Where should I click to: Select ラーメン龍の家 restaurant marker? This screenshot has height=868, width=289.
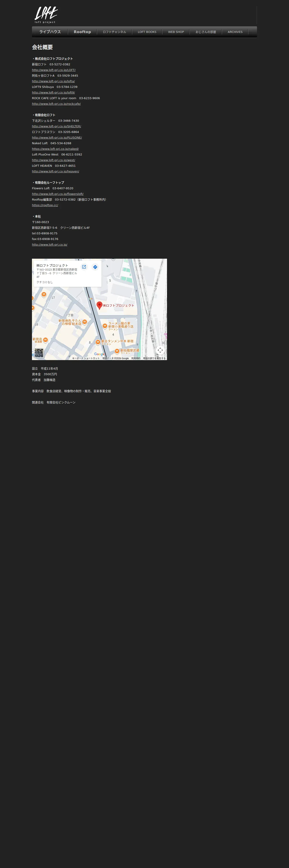point(105,326)
